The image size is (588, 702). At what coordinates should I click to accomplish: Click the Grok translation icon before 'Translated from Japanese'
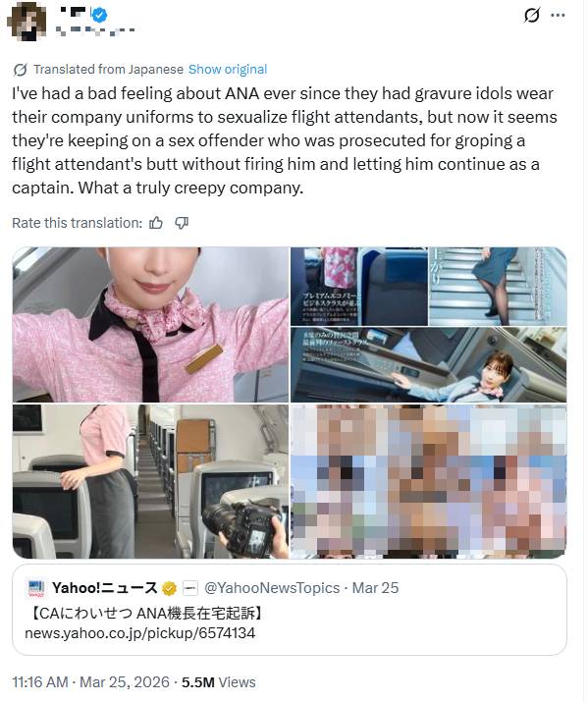click(x=20, y=70)
